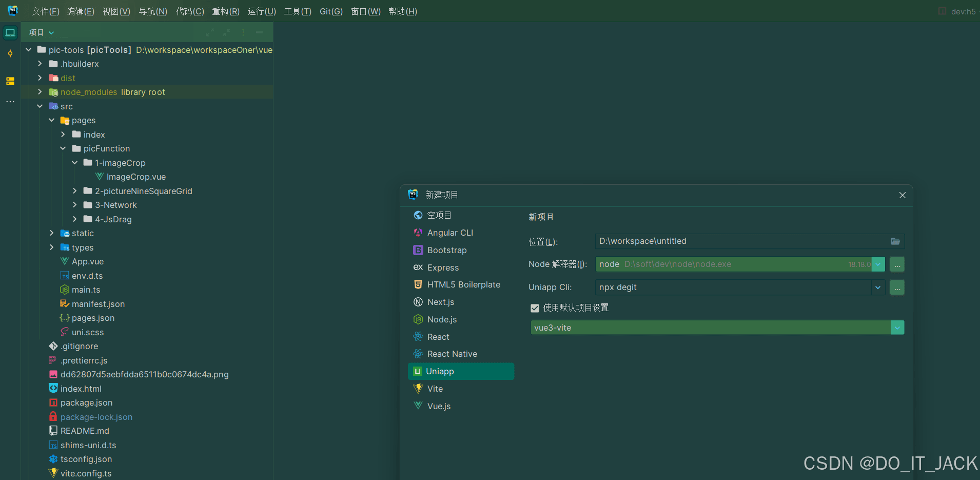The image size is (980, 480).
Task: Open the Uniapp Cli dropdown arrow
Action: (x=878, y=287)
